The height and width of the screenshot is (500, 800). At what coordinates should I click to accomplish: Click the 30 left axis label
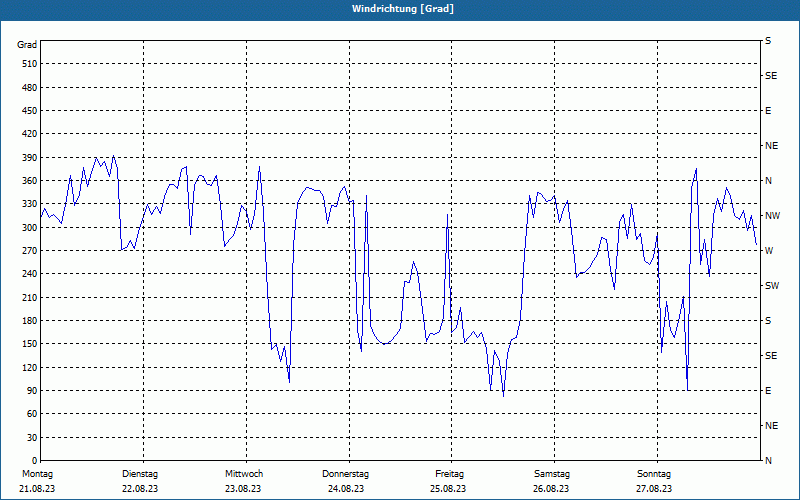click(32, 437)
